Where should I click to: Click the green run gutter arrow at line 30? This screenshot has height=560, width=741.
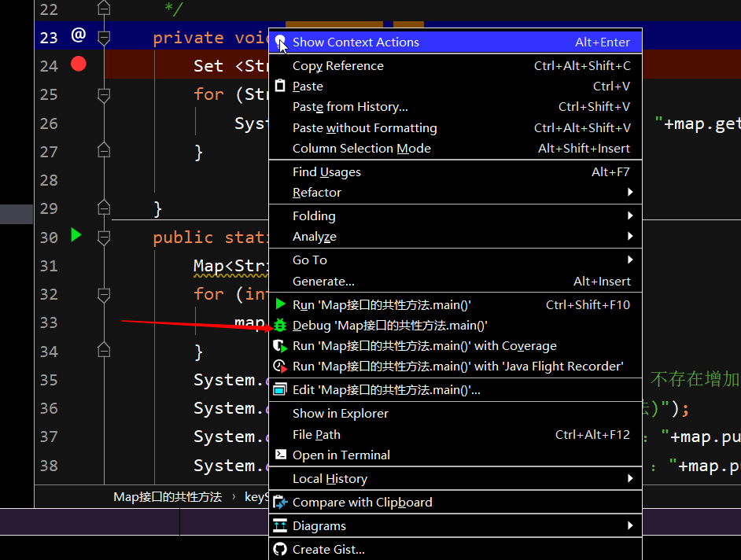(x=76, y=235)
